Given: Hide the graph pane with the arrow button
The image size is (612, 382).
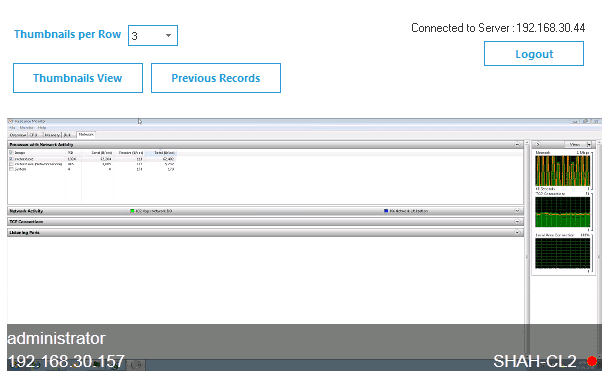Looking at the screenshot, I should coord(537,144).
